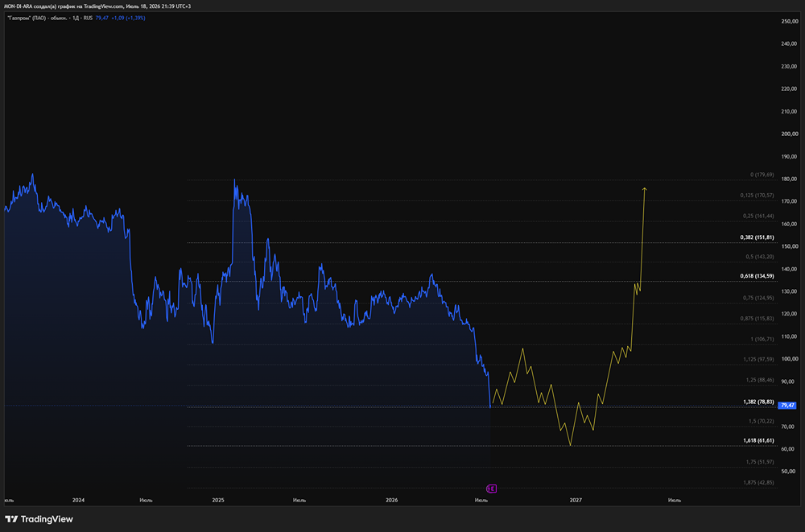805x532 pixels.
Task: Click the 250,00 mark on price scale
Action: pos(789,22)
